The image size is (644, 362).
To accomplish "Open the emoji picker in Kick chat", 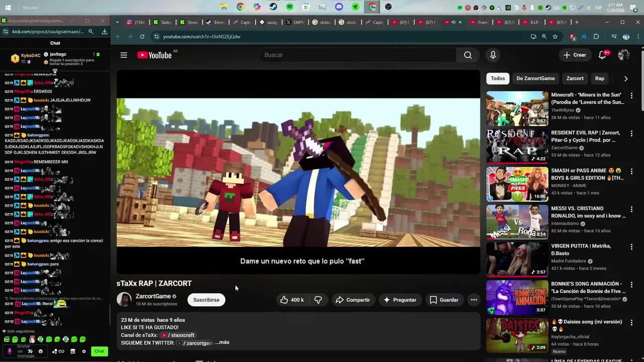I will (x=41, y=351).
